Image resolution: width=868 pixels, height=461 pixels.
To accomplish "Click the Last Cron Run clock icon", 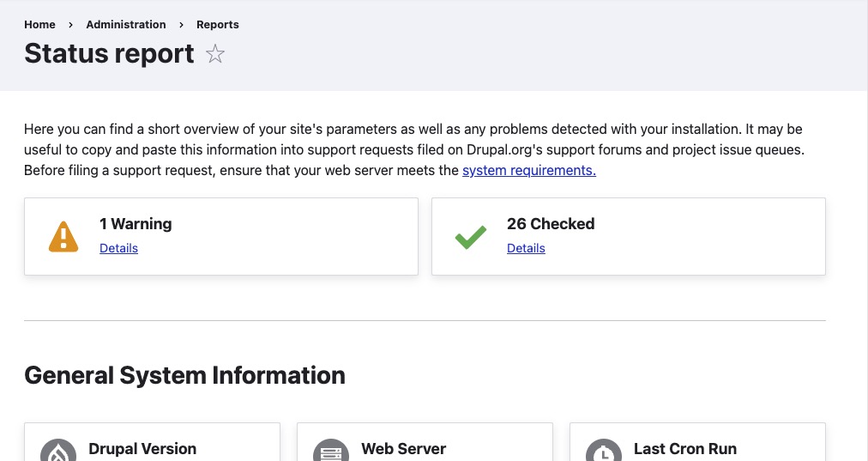I will pyautogui.click(x=604, y=450).
